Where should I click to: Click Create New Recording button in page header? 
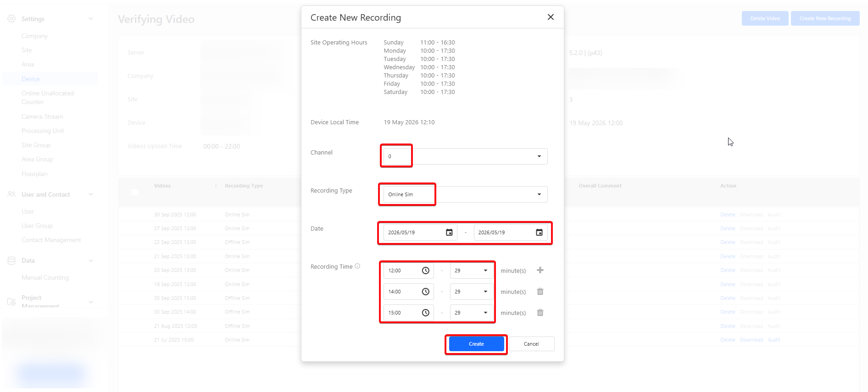coord(825,18)
